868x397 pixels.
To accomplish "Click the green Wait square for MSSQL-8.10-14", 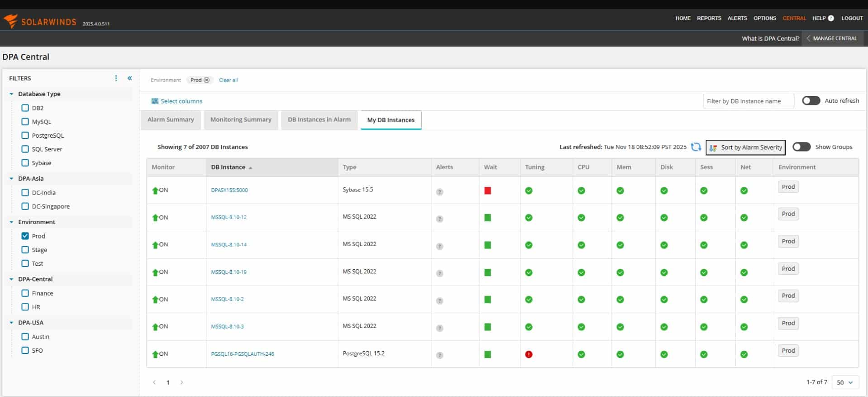I will [x=487, y=245].
